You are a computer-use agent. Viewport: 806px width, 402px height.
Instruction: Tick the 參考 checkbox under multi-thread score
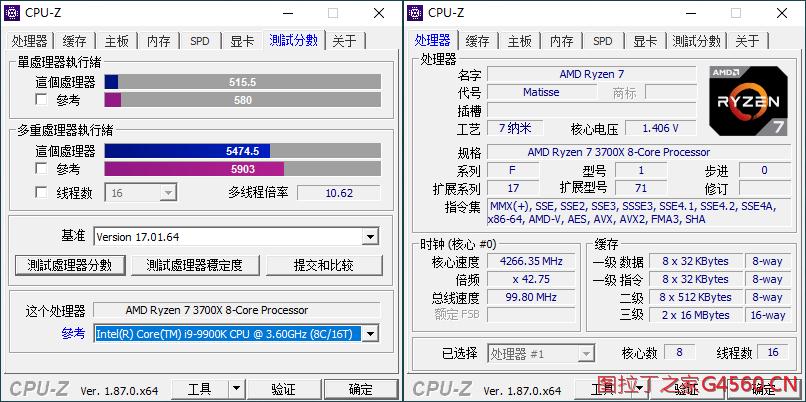(x=41, y=168)
